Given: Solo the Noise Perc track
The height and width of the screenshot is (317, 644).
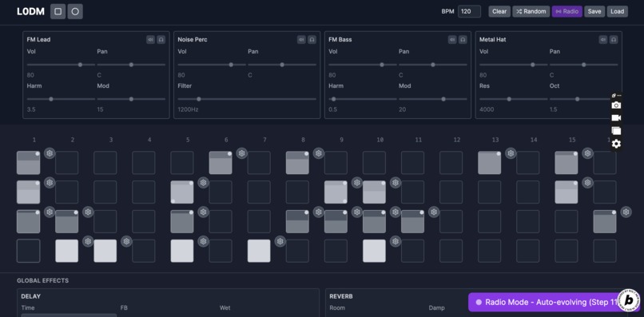Looking at the screenshot, I should (x=312, y=40).
